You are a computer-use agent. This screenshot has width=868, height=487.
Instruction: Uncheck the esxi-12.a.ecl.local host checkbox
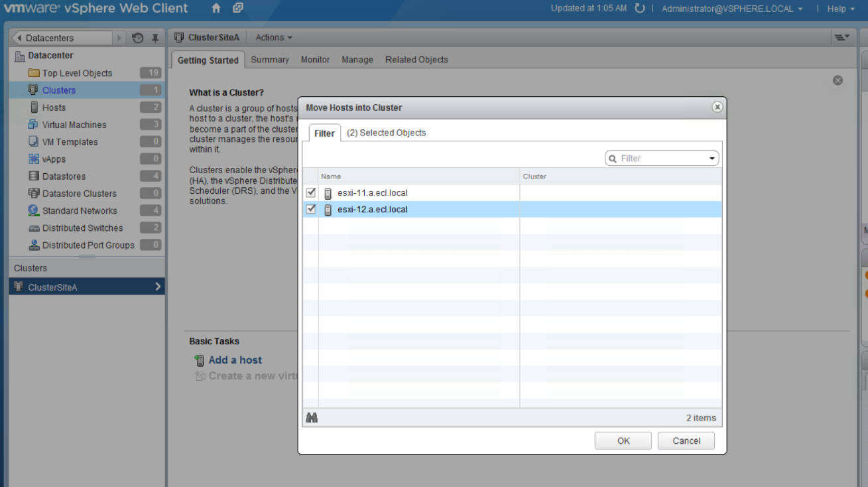pyautogui.click(x=311, y=210)
